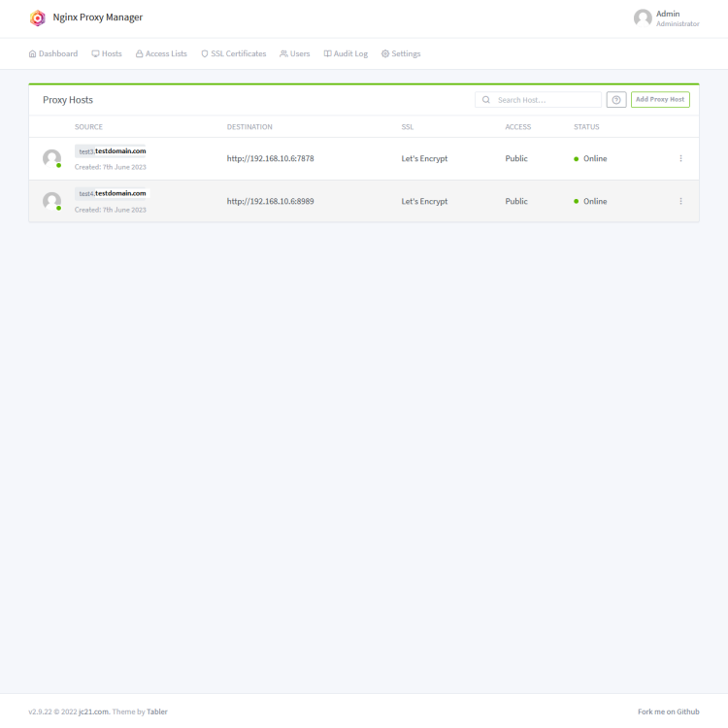This screenshot has height=728, width=728.
Task: Click the Online status in the test3 row
Action: [590, 159]
